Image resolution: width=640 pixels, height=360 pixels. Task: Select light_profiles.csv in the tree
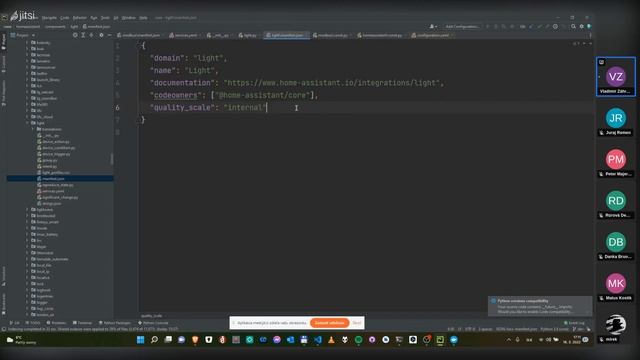coord(56,172)
